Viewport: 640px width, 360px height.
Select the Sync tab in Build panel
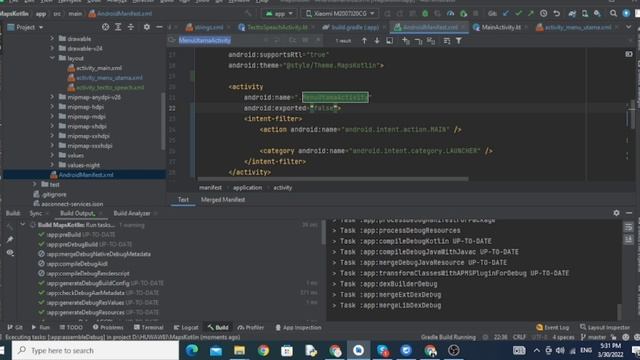pyautogui.click(x=36, y=213)
